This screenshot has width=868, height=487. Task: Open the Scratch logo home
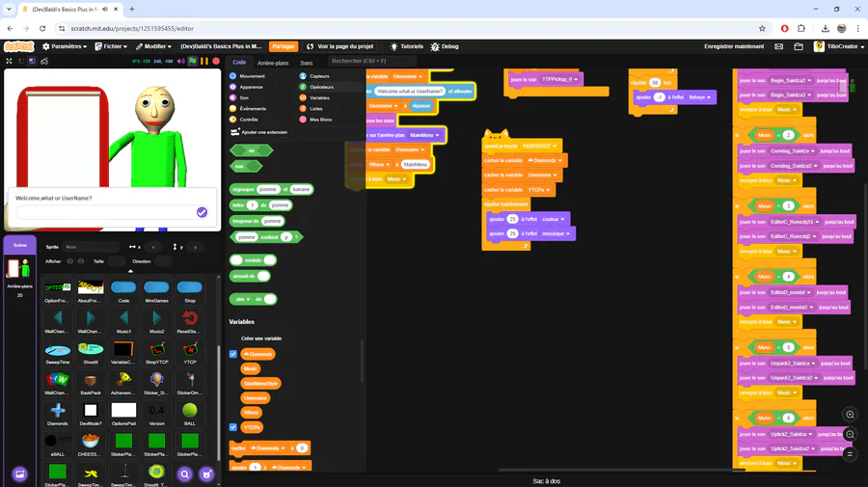click(x=19, y=46)
